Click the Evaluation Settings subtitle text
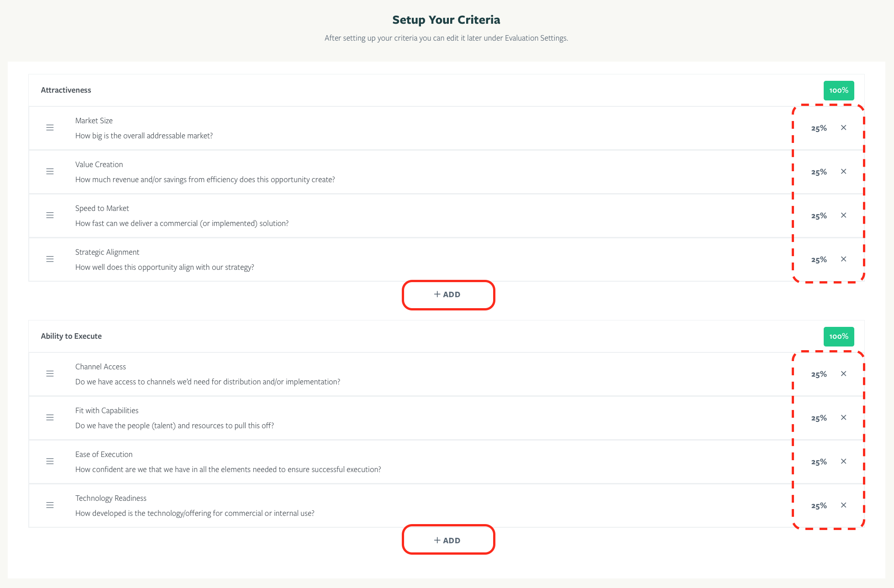 446,38
